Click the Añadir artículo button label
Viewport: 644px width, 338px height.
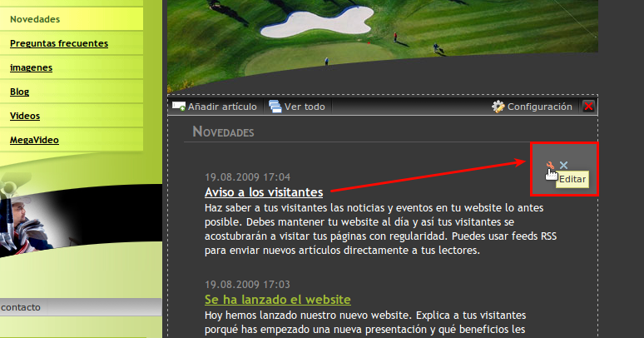(222, 107)
